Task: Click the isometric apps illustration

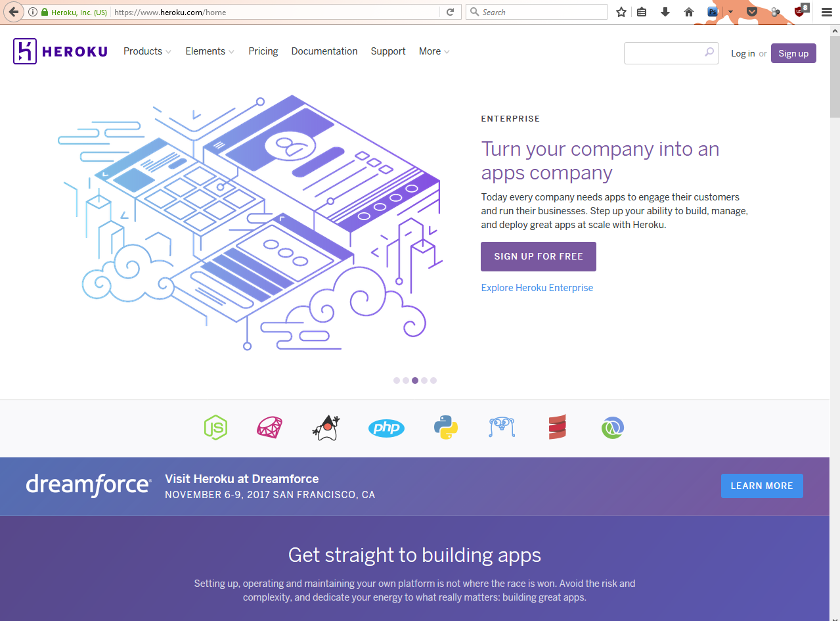Action: click(250, 222)
